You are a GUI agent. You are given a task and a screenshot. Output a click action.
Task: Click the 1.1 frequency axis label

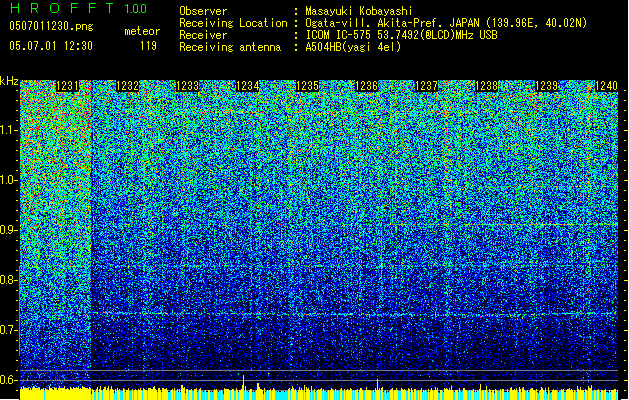click(x=8, y=130)
